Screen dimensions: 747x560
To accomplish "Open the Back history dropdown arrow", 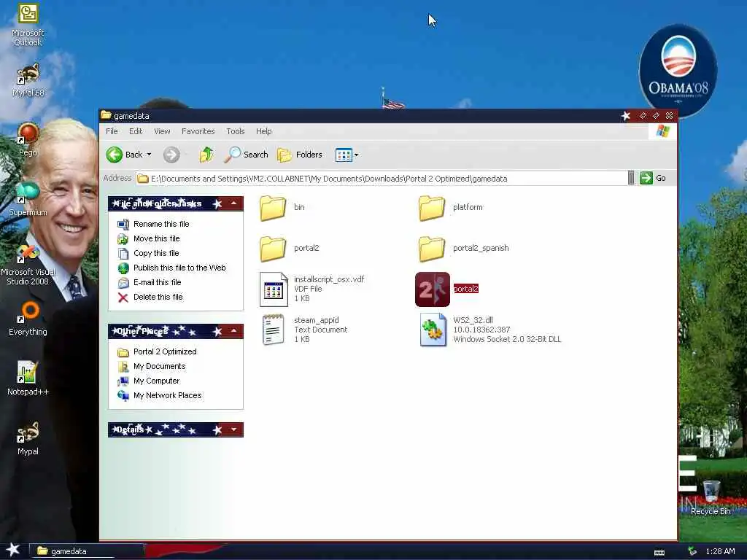I will 149,155.
